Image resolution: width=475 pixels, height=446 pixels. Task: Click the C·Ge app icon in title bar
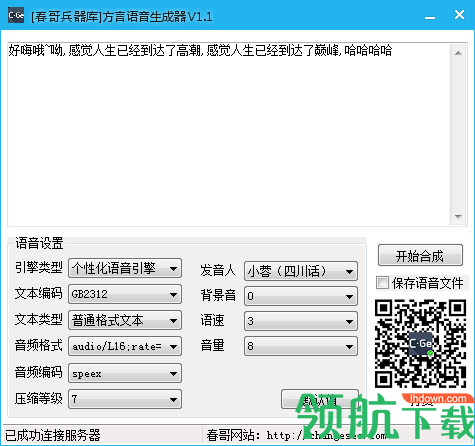16,15
